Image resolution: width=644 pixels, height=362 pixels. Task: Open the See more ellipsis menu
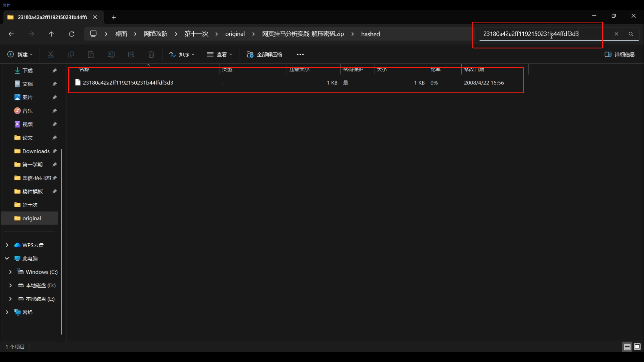coord(300,55)
